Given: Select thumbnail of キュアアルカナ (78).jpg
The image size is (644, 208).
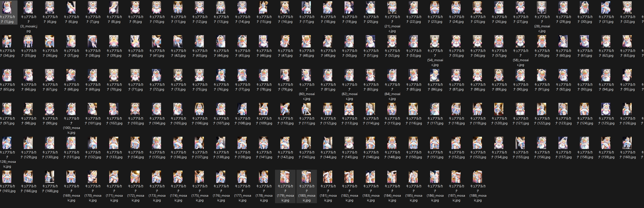Looking at the screenshot, I should tap(264, 75).
